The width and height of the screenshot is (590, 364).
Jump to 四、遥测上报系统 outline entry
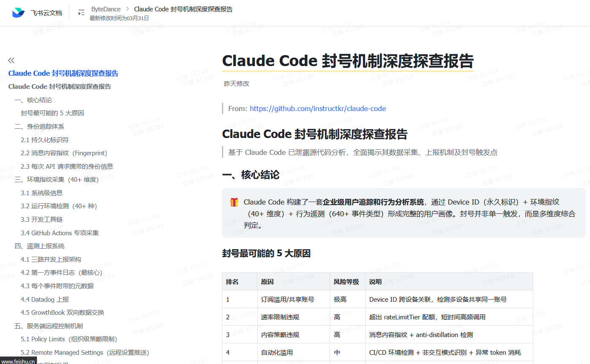(x=39, y=246)
